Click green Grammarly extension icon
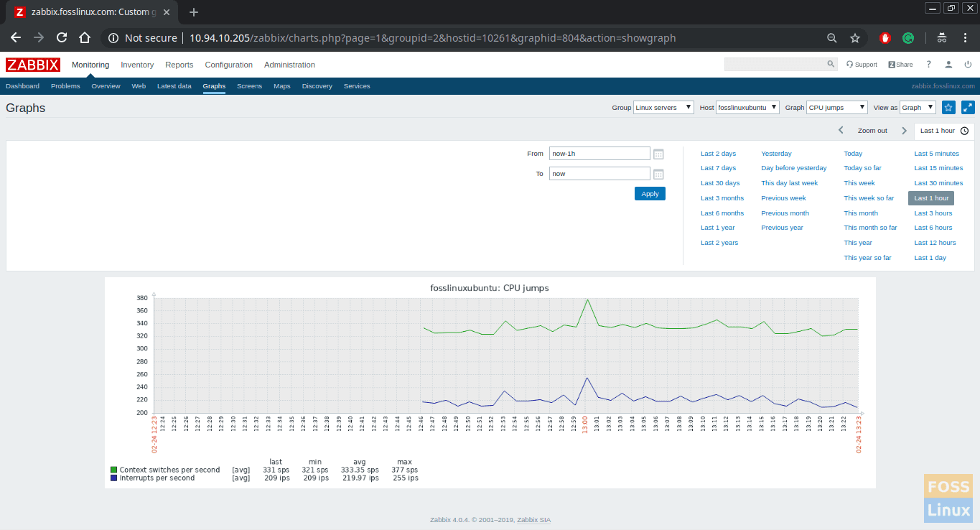980x530 pixels. click(908, 38)
